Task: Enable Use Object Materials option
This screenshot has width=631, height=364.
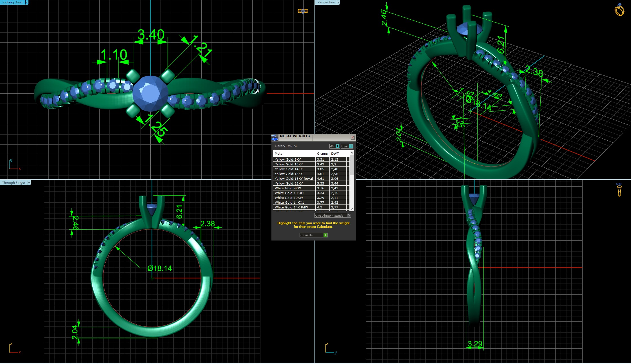Action: (349, 215)
